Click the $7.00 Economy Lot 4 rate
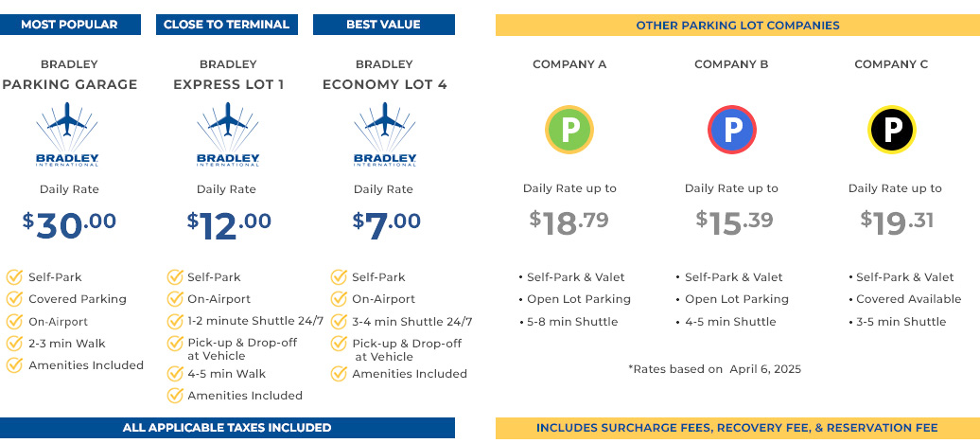Image resolution: width=980 pixels, height=443 pixels. (386, 224)
